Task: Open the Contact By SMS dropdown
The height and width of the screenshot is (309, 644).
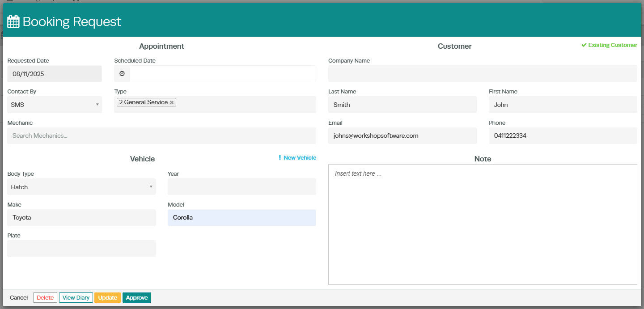Action: [x=55, y=105]
